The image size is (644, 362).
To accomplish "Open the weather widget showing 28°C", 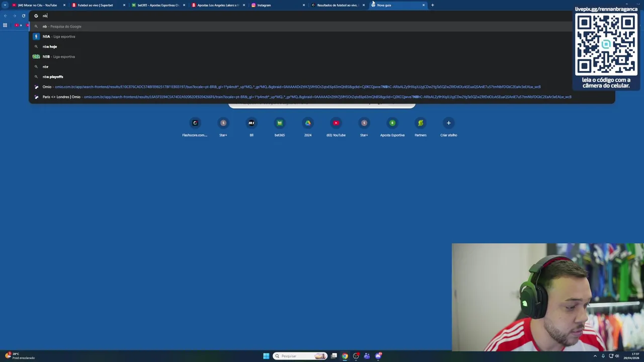I will pos(20,356).
